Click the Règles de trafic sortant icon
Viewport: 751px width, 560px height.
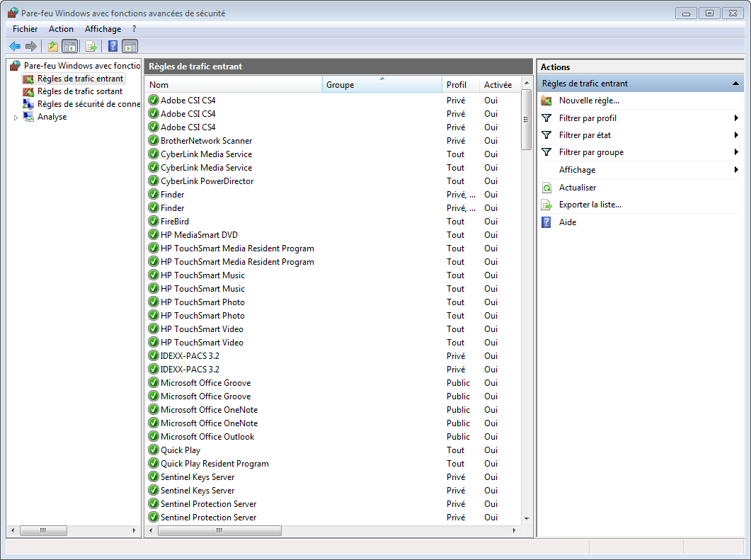29,91
